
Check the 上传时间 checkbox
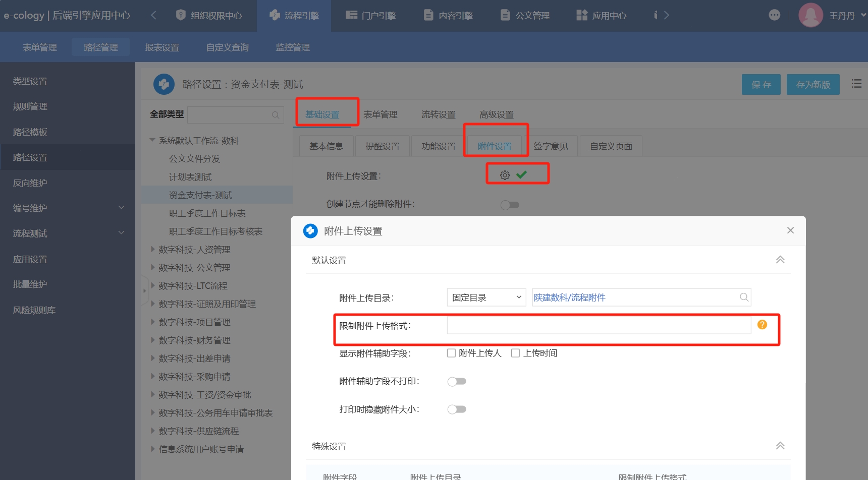[515, 353]
